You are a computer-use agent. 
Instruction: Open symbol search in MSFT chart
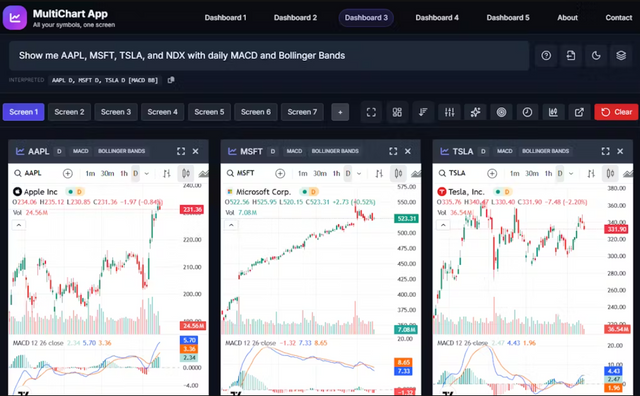[x=240, y=174]
